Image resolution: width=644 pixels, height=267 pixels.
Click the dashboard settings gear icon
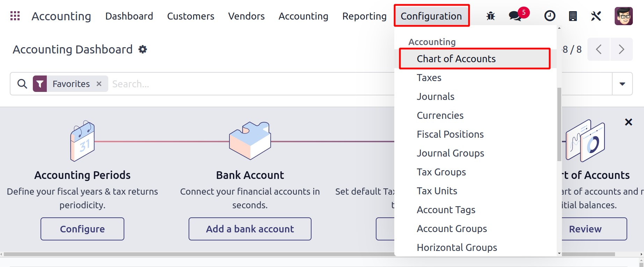click(x=142, y=50)
